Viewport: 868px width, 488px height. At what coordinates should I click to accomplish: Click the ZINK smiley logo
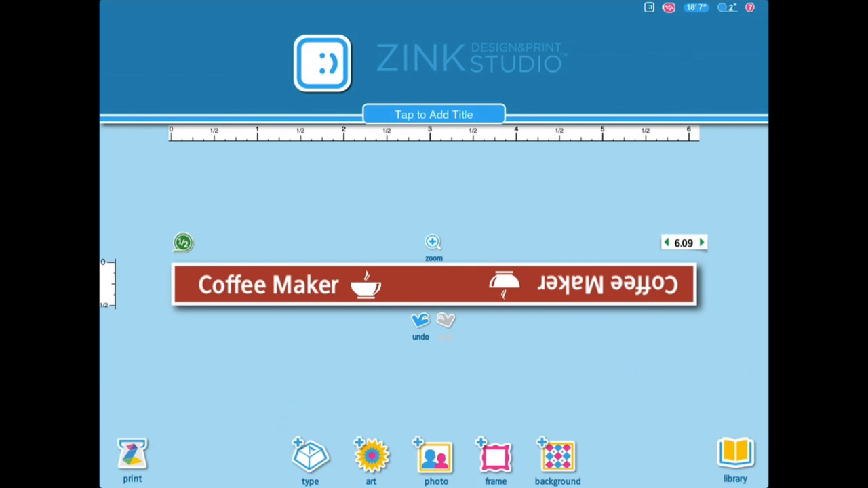point(322,63)
